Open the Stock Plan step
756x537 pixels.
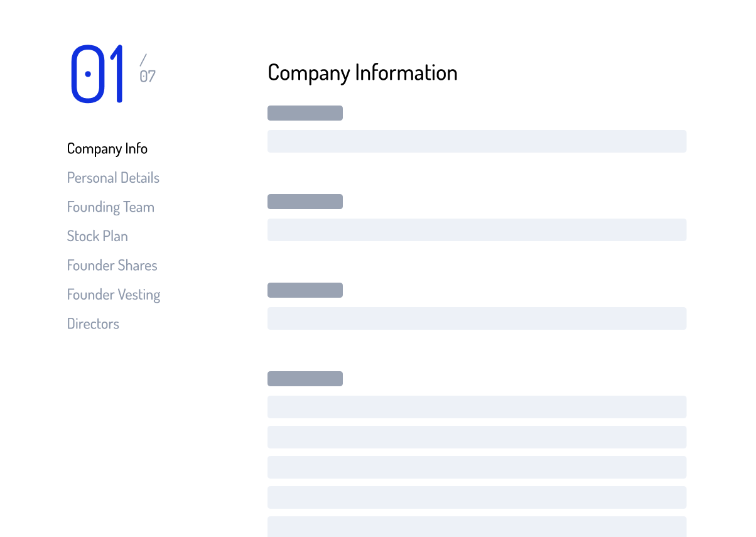click(97, 236)
